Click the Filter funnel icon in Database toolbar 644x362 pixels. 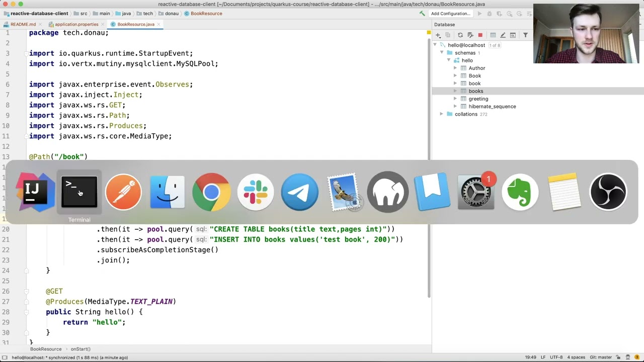click(525, 35)
